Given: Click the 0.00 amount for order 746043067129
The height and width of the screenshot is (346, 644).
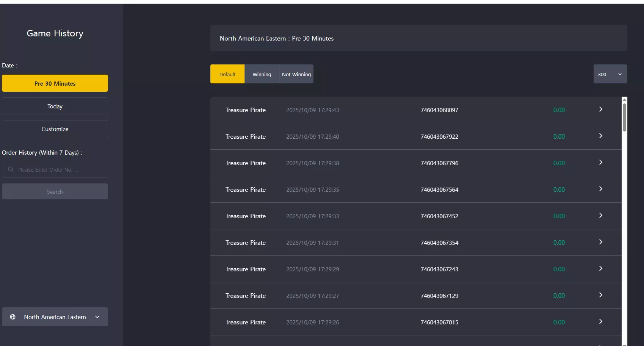Looking at the screenshot, I should 559,296.
